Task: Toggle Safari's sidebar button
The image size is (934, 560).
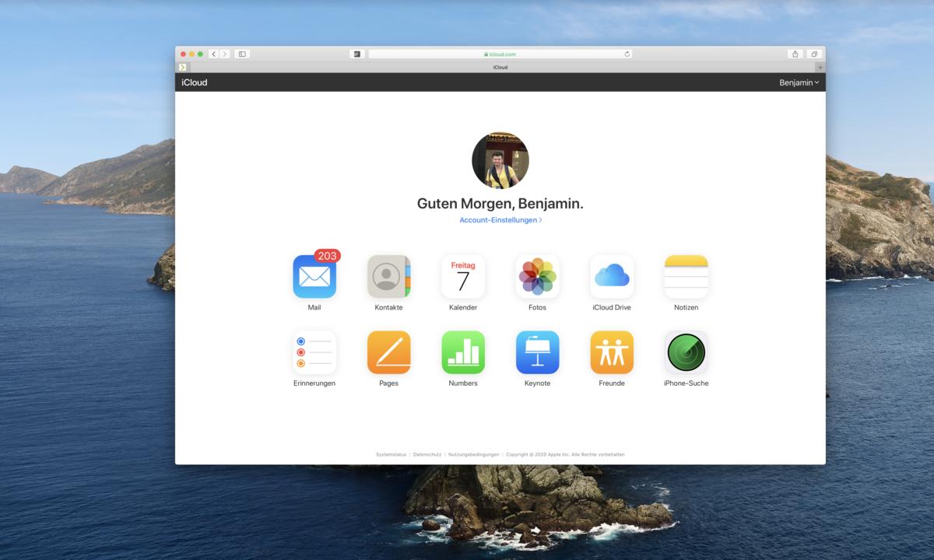Action: [x=242, y=54]
